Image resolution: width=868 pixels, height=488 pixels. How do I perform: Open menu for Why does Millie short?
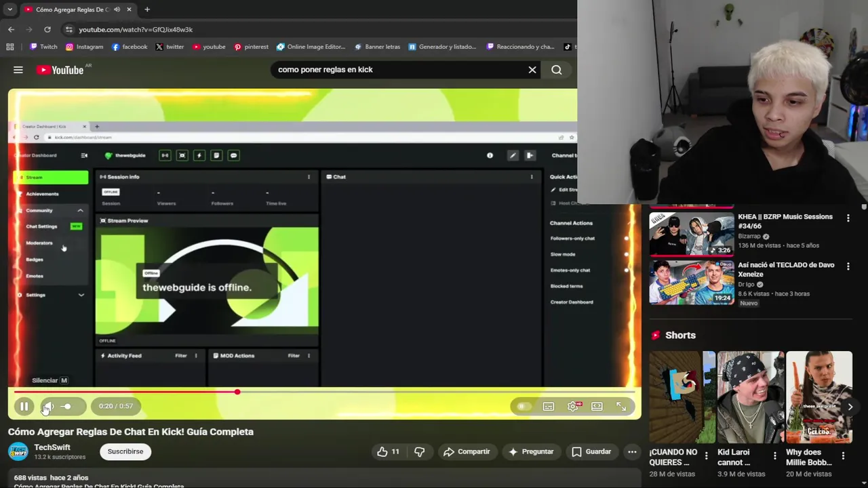(843, 456)
